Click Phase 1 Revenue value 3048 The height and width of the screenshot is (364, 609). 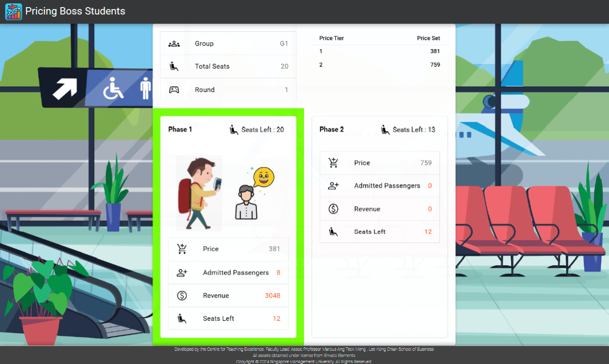coord(273,296)
